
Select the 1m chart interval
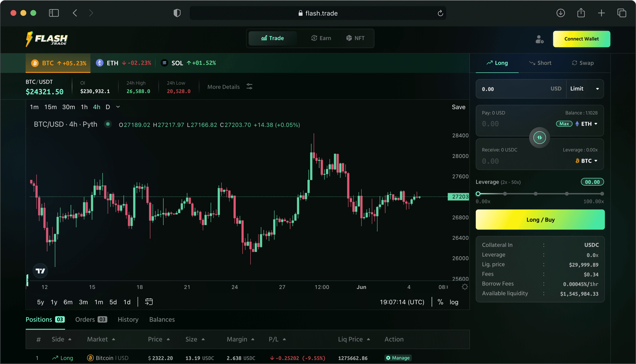[x=34, y=107]
